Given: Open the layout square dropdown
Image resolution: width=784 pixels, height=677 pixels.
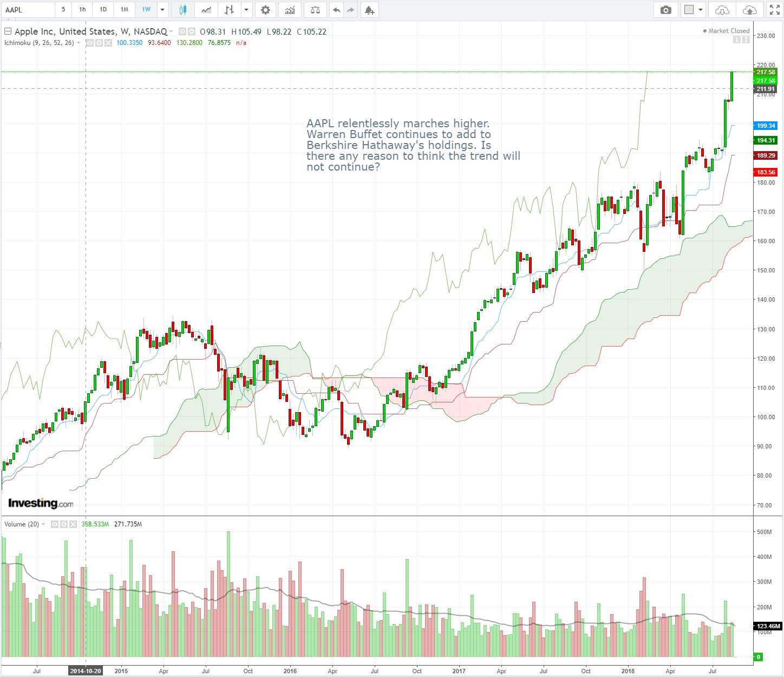Looking at the screenshot, I should coord(693,10).
